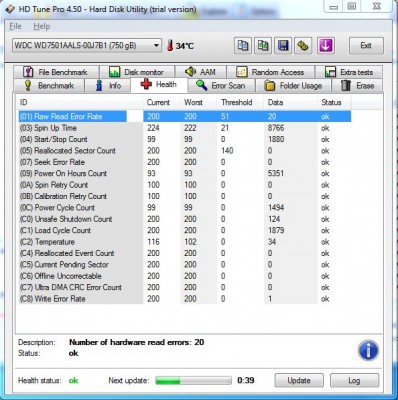Select the Spin Retry Count row
This screenshot has width=398, height=400.
(x=185, y=185)
